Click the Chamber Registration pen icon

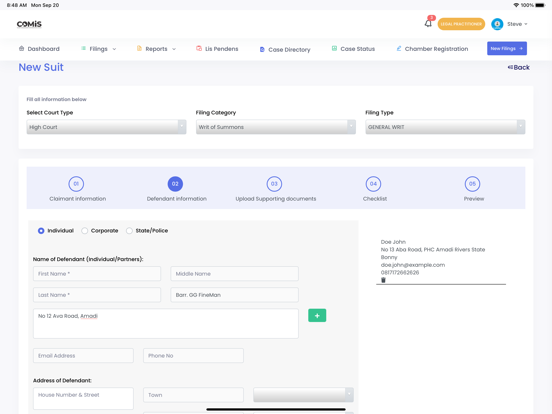pos(399,48)
